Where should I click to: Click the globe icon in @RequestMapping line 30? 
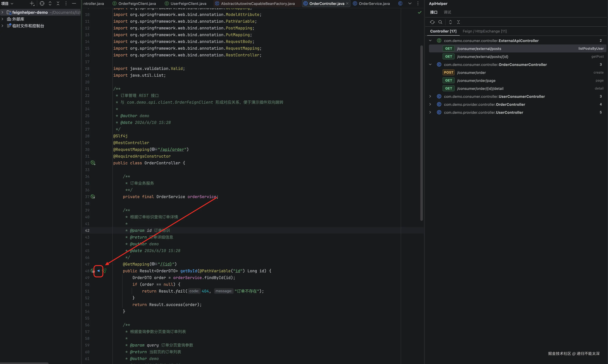click(153, 149)
